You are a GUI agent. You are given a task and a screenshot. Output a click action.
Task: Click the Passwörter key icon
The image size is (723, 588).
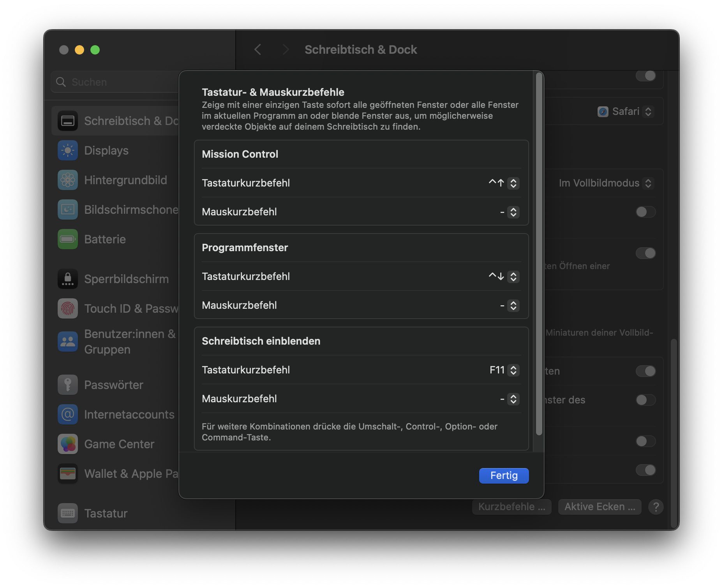(68, 385)
